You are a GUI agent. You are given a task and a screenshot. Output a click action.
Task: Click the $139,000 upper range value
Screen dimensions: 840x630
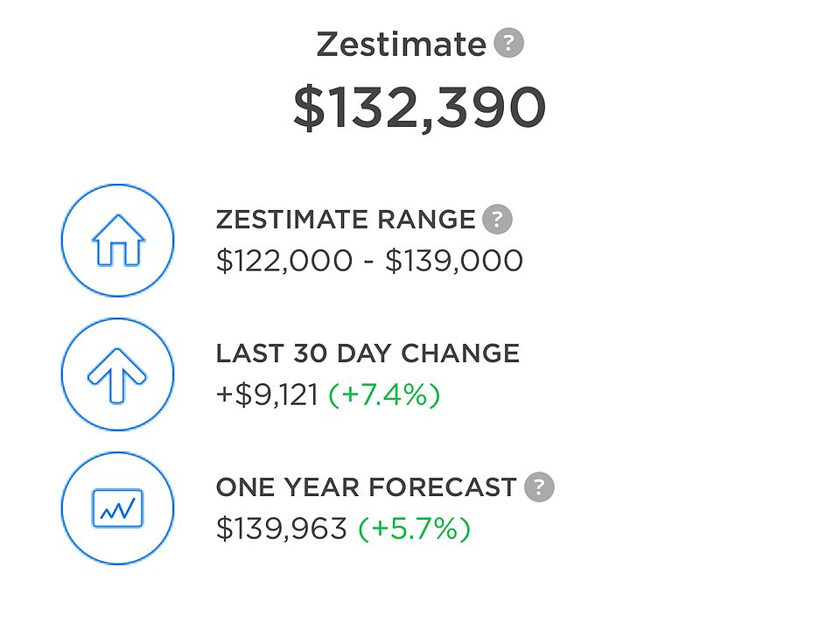[454, 262]
